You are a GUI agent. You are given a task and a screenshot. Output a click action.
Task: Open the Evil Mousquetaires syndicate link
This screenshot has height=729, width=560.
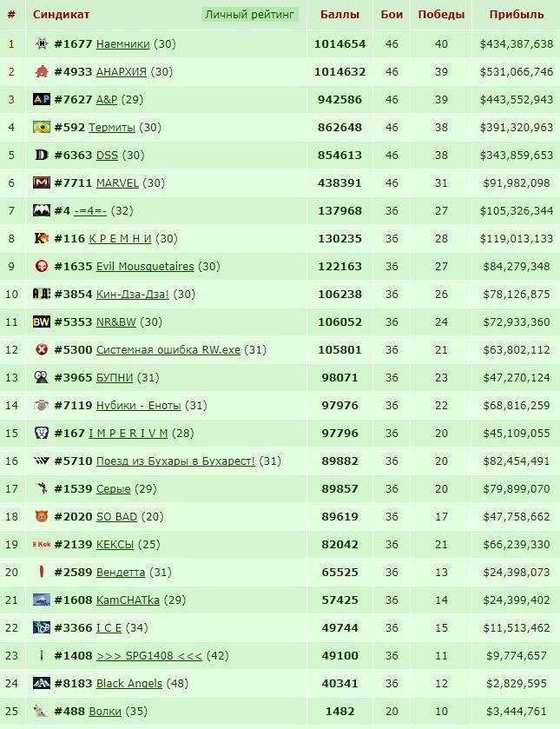(x=145, y=267)
